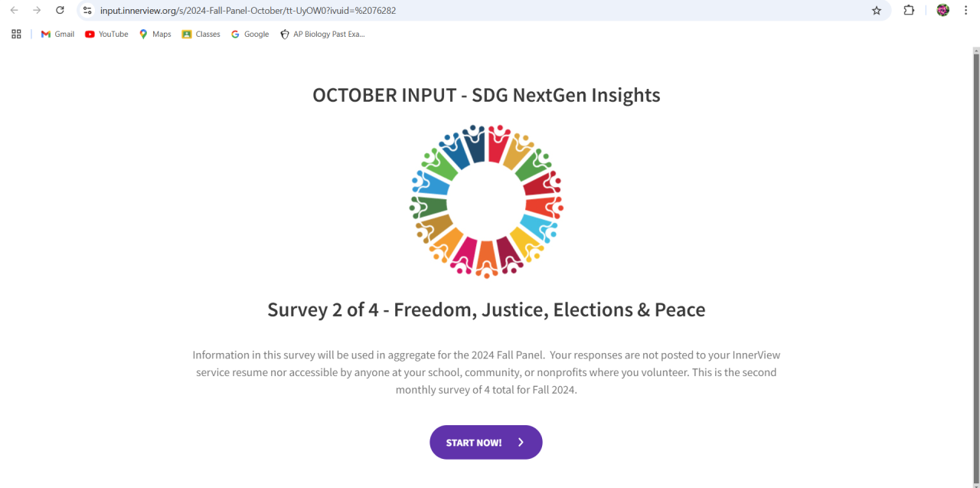
Task: Open the YouTube bookmark
Action: 106,34
